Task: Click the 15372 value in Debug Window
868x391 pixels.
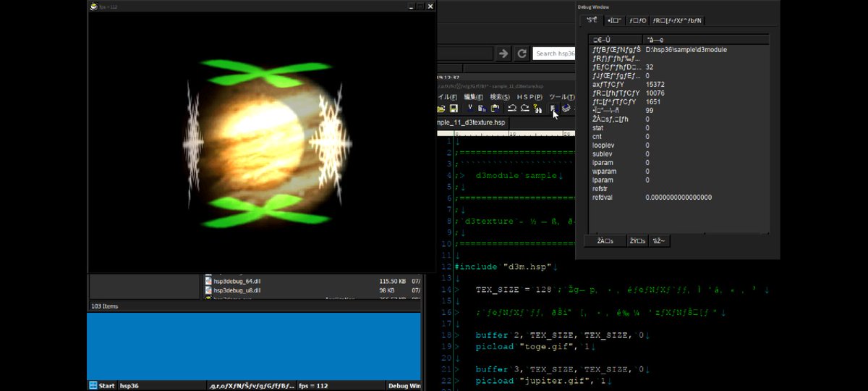Action: (x=655, y=85)
